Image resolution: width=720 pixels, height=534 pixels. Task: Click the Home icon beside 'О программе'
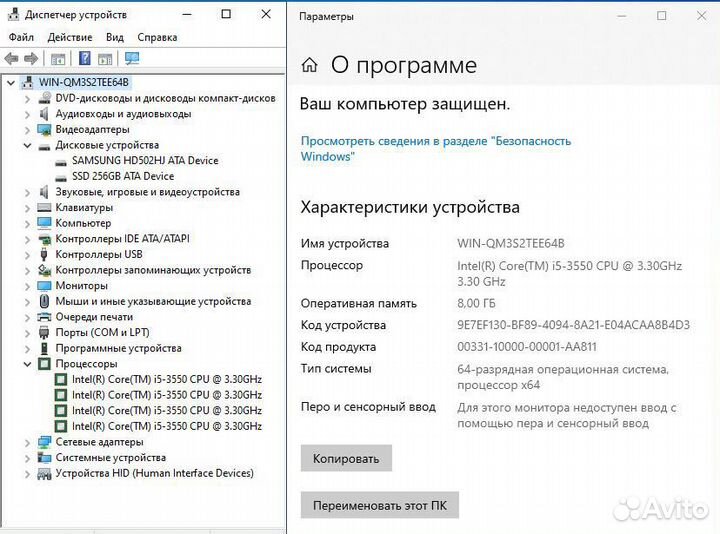(309, 65)
